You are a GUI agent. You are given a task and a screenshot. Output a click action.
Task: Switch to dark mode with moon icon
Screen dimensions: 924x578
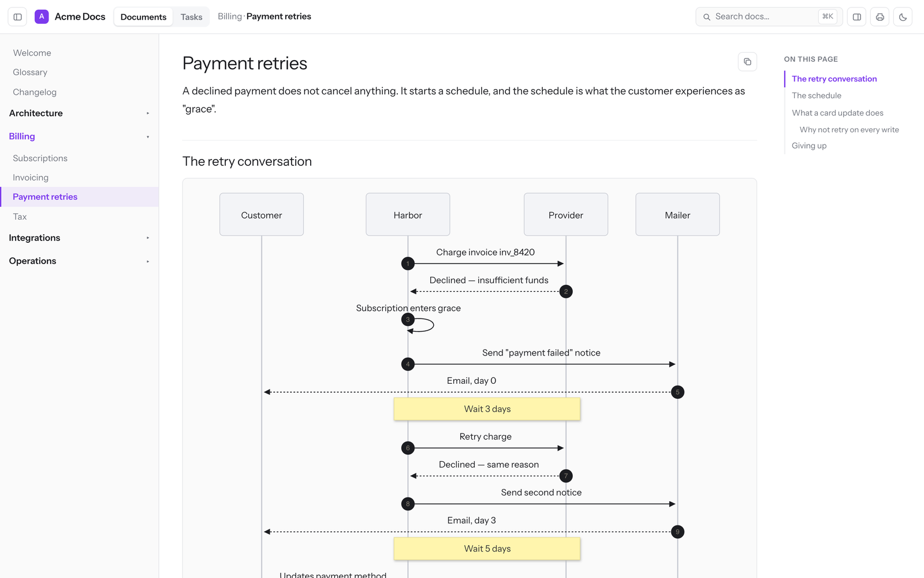pyautogui.click(x=903, y=17)
